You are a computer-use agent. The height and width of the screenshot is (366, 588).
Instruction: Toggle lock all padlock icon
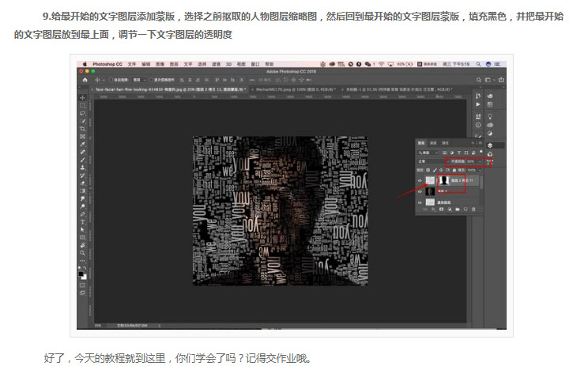454,170
